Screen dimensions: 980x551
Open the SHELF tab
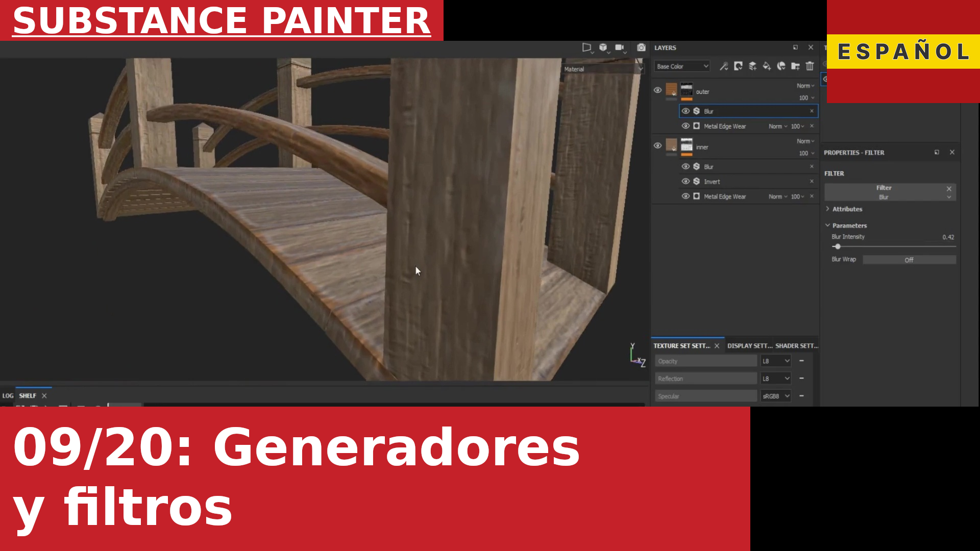point(28,395)
